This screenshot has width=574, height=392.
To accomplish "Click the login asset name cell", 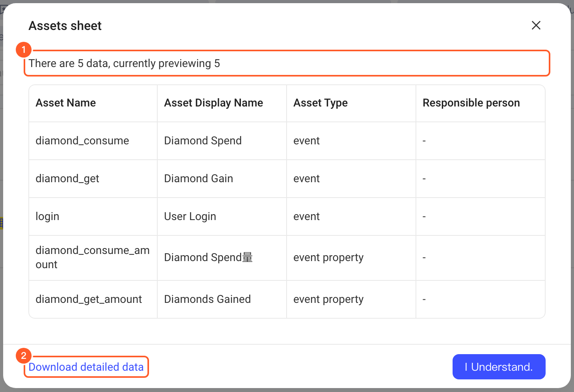I will coord(93,217).
